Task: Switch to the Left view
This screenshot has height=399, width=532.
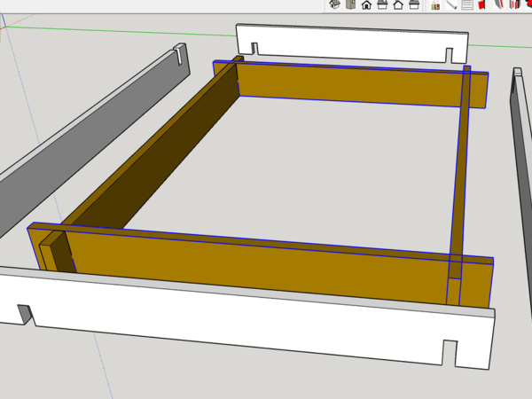Action: click(x=414, y=4)
